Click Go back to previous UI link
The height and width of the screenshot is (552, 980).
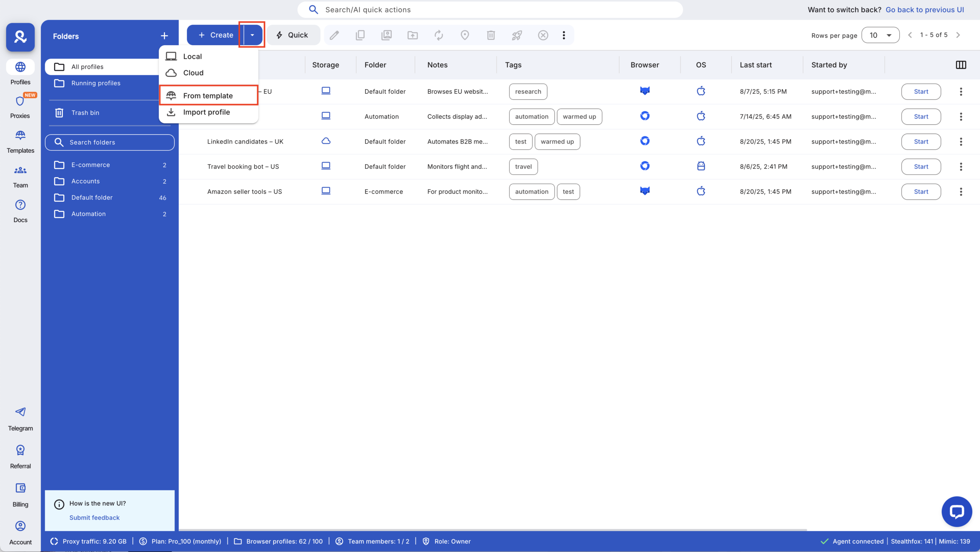coord(925,10)
